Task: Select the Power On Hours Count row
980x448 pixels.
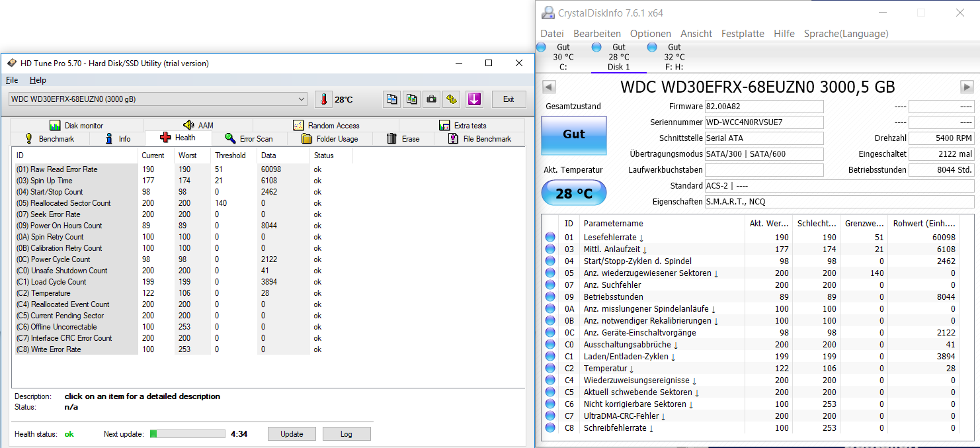Action: pyautogui.click(x=183, y=226)
